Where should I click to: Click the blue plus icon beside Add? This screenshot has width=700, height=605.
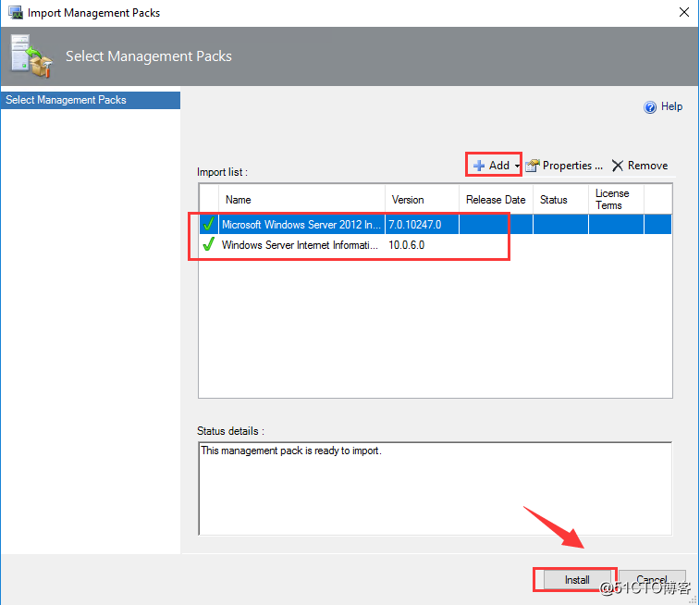[479, 166]
